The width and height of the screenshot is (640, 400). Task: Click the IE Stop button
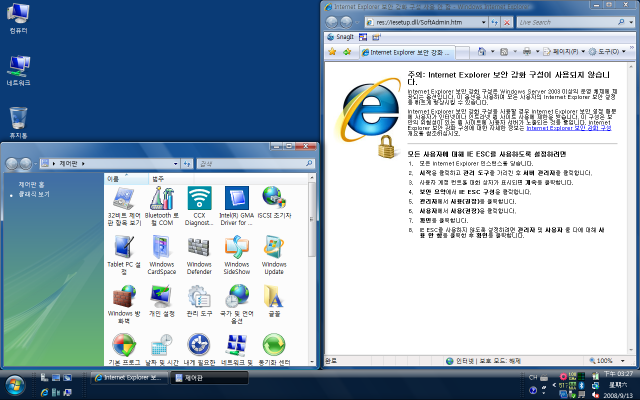507,22
